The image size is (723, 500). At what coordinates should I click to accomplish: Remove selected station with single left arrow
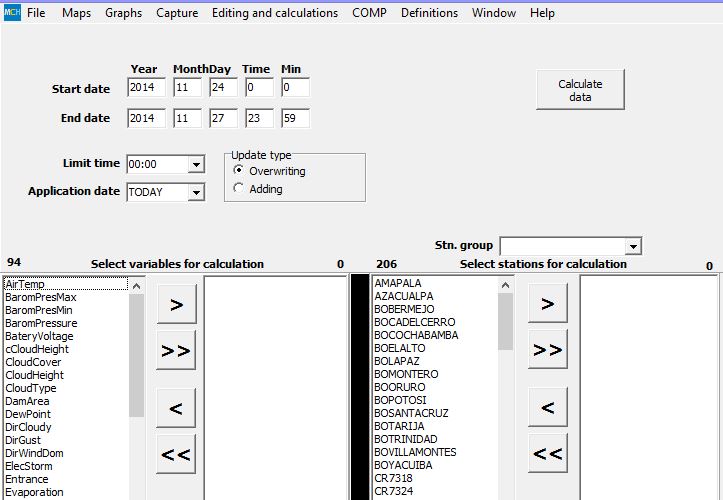tap(547, 408)
